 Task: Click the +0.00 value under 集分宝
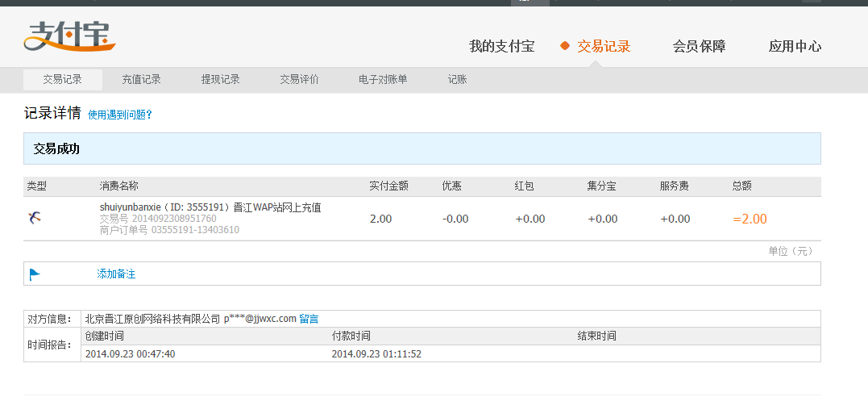603,219
